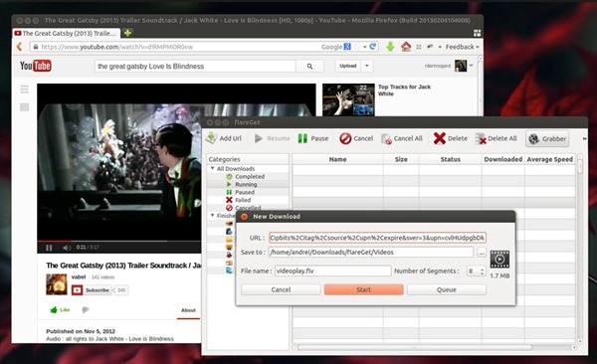Open Top Tracks for Jack White thumbnail
This screenshot has height=364, width=597.
coord(348,99)
